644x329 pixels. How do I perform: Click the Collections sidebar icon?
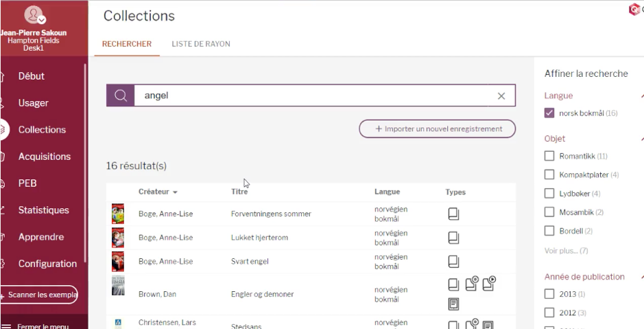pos(3,130)
